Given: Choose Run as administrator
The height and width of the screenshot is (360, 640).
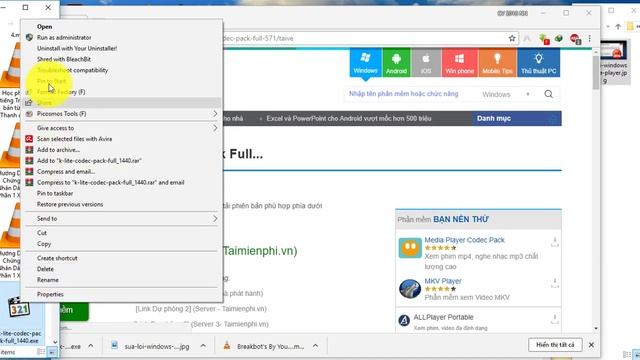Looking at the screenshot, I should (64, 38).
